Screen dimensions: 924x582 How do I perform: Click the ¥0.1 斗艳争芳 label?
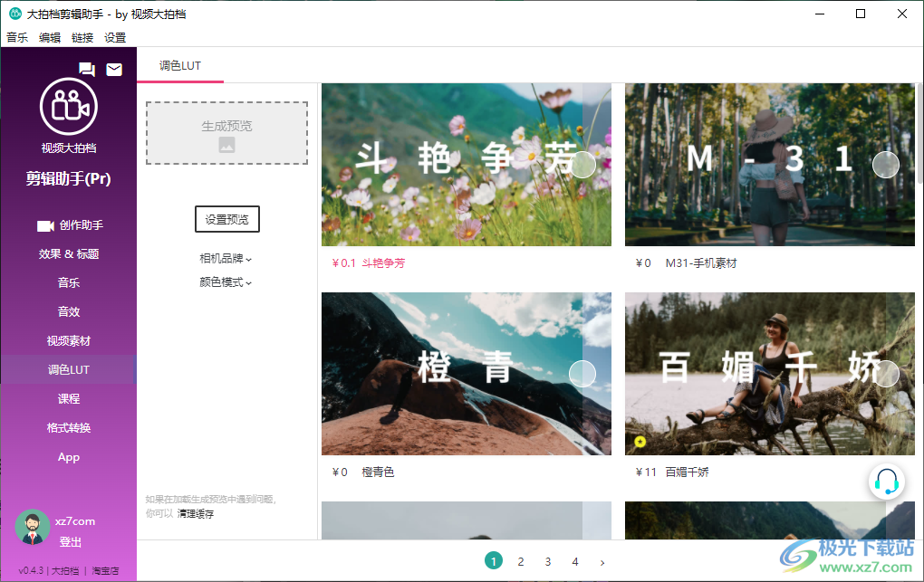pos(369,262)
